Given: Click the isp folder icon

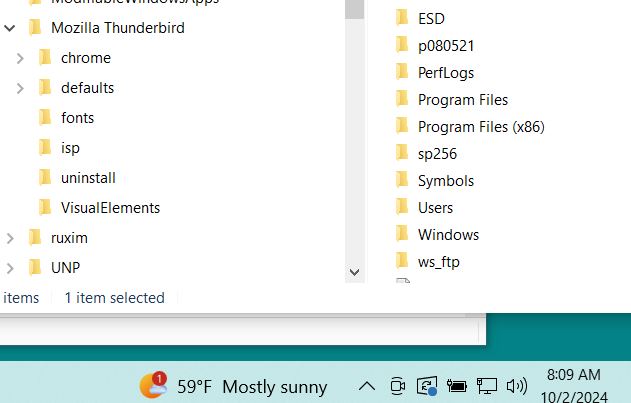Looking at the screenshot, I should [x=45, y=147].
